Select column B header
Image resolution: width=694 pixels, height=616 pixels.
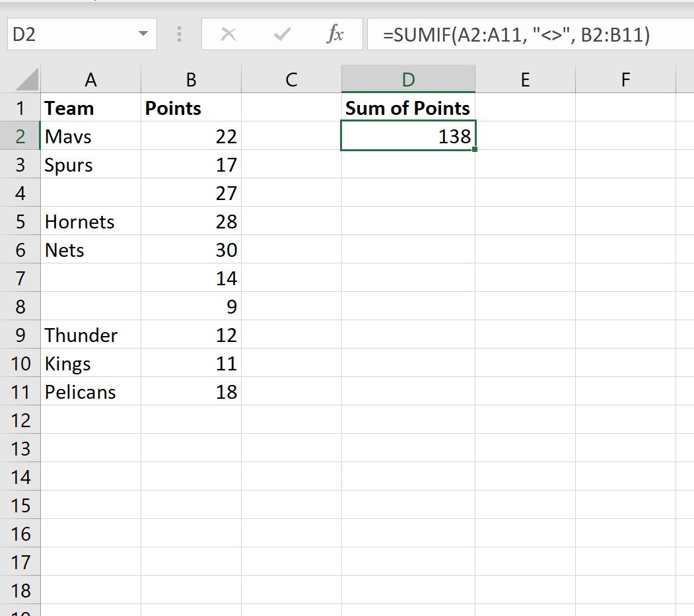(191, 80)
